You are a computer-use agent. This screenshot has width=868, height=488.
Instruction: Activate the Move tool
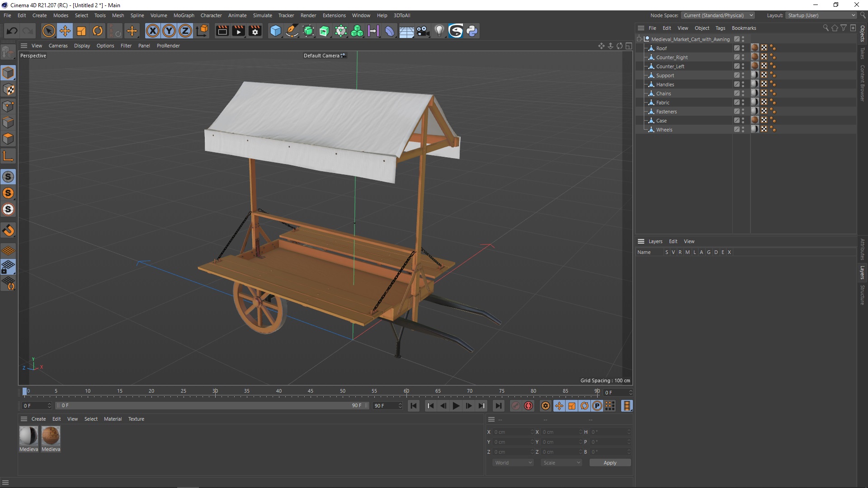pyautogui.click(x=65, y=31)
